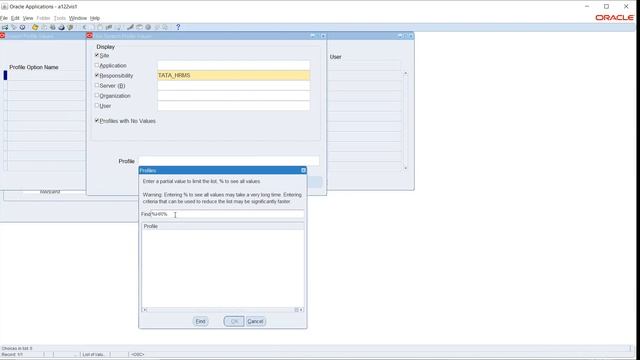Click the Record status bar entry
The width and height of the screenshot is (640, 360).
(12, 354)
